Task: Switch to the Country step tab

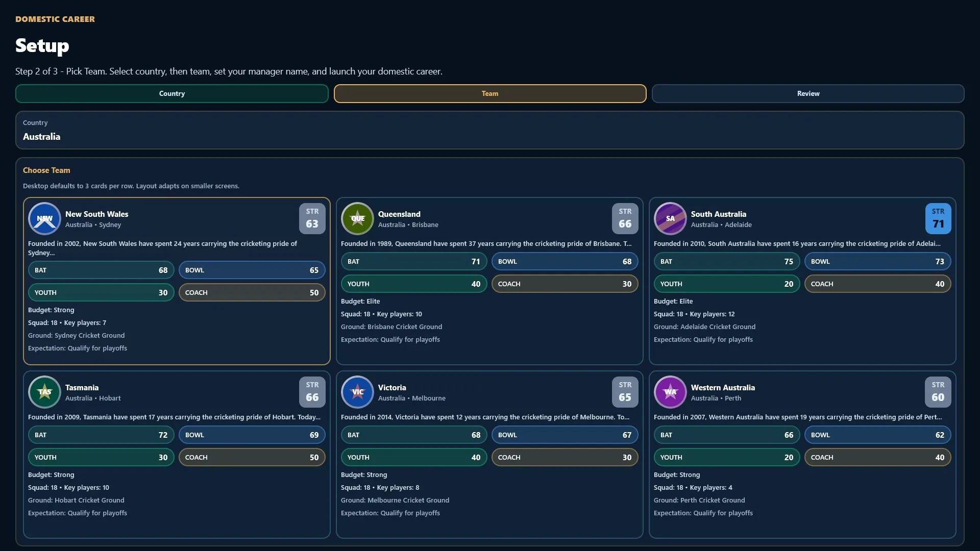Action: 172,94
